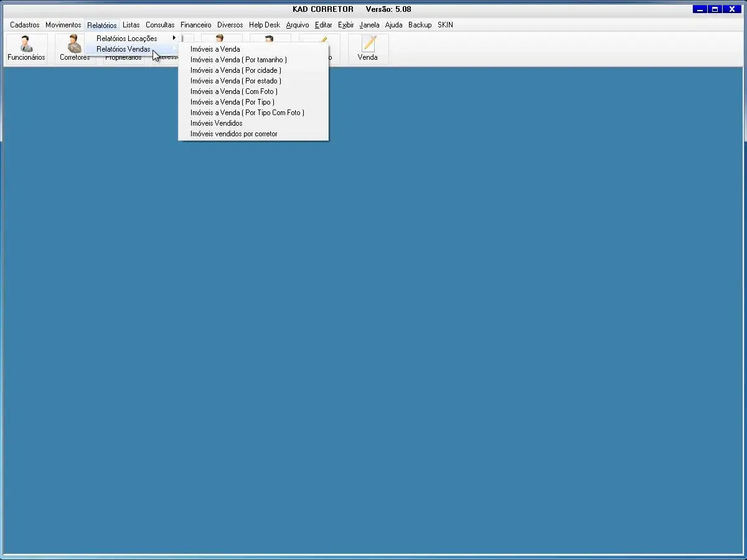Expand the Relatórios Locações submenu
Viewport: 747px width, 560px height.
pos(127,39)
